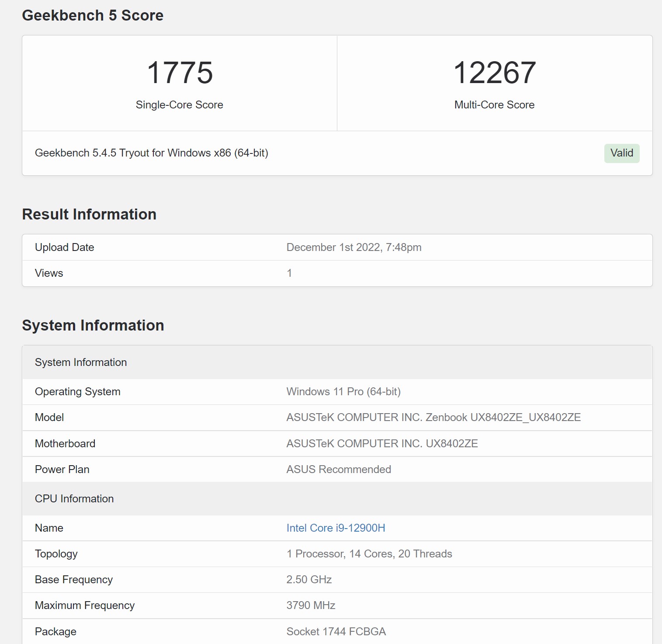Screen dimensions: 662x644
Task: Select the Zenbook UX8402ZE model value
Action: pos(433,418)
